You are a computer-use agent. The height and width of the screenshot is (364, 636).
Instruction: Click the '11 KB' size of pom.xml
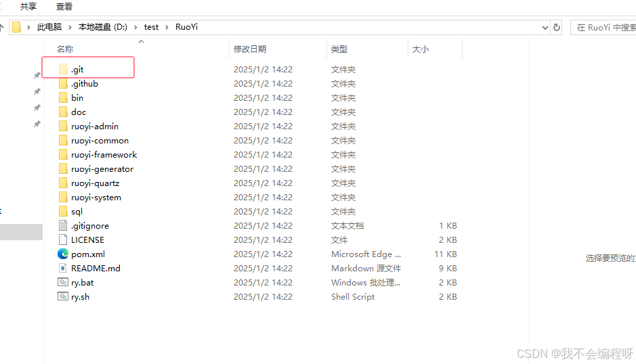click(x=446, y=254)
